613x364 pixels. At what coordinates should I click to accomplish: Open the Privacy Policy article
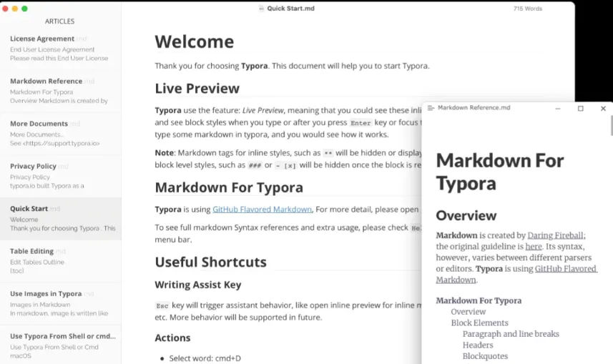tap(61, 177)
